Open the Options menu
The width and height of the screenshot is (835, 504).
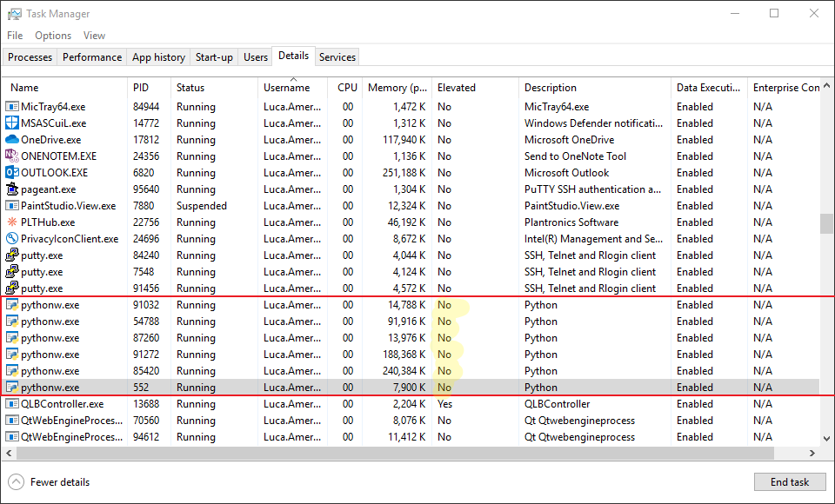point(53,36)
